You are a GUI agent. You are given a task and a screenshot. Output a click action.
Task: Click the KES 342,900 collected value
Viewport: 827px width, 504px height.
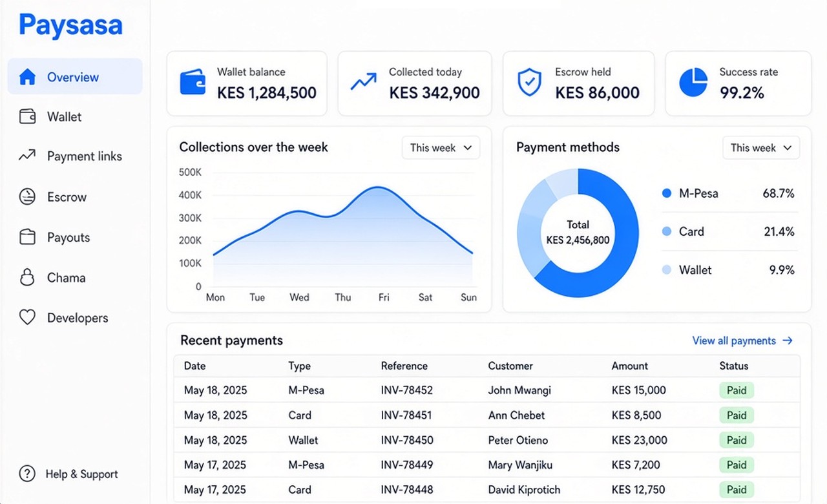[434, 93]
